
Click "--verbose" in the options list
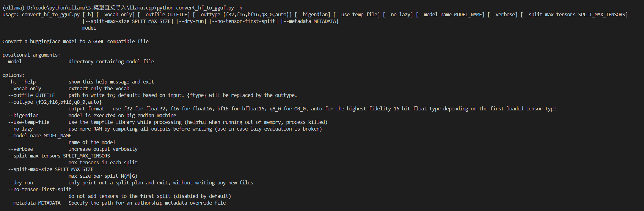click(x=21, y=149)
